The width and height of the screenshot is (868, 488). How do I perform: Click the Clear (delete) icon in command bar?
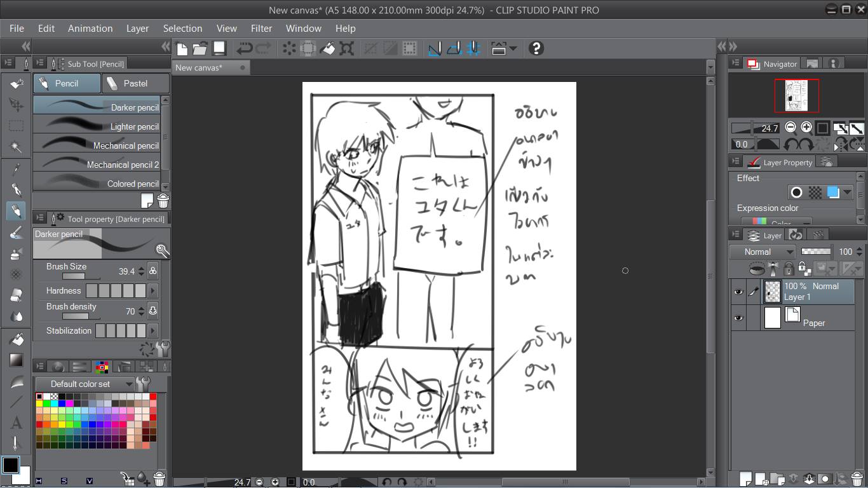289,48
